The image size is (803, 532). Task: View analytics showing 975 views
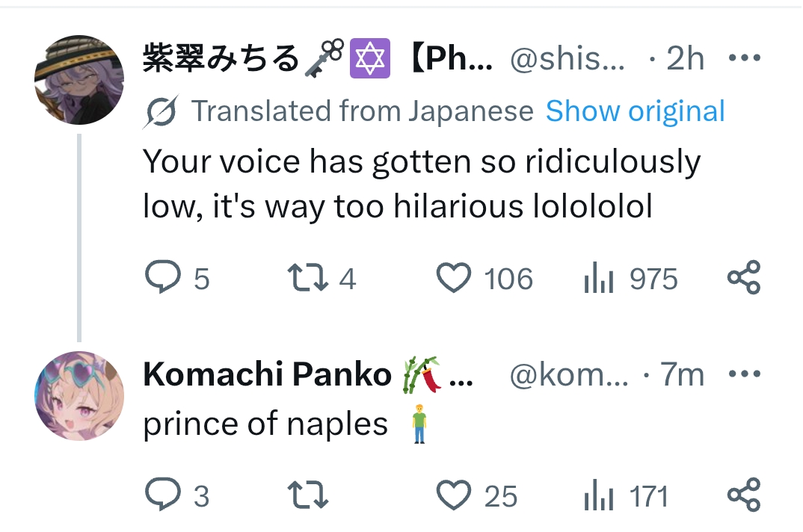tap(599, 279)
